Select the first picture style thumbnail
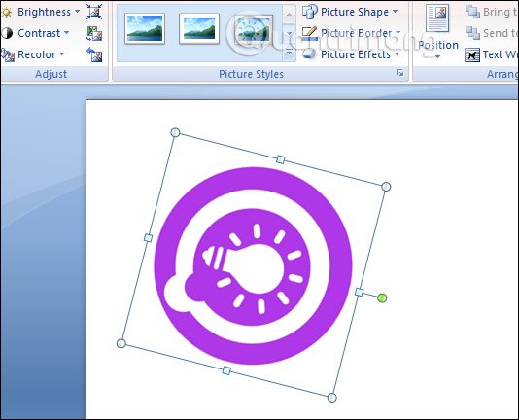Image resolution: width=519 pixels, height=420 pixels. 145,28
